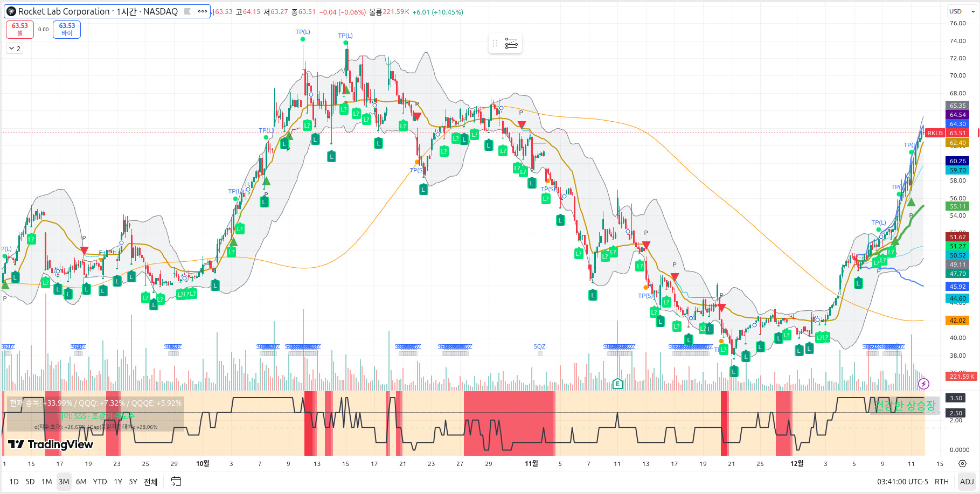The height and width of the screenshot is (494, 980).
Task: Click the 45.92 blue price label
Action: pos(957,287)
